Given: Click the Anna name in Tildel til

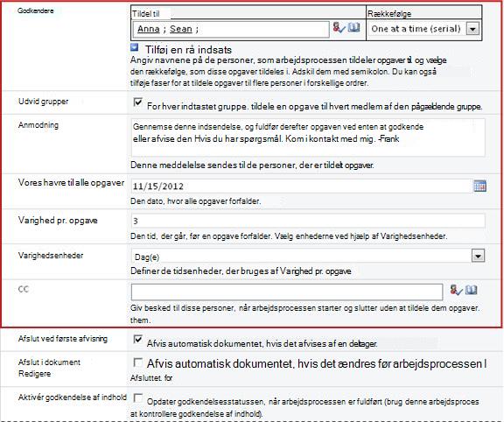Looking at the screenshot, I should (x=148, y=29).
